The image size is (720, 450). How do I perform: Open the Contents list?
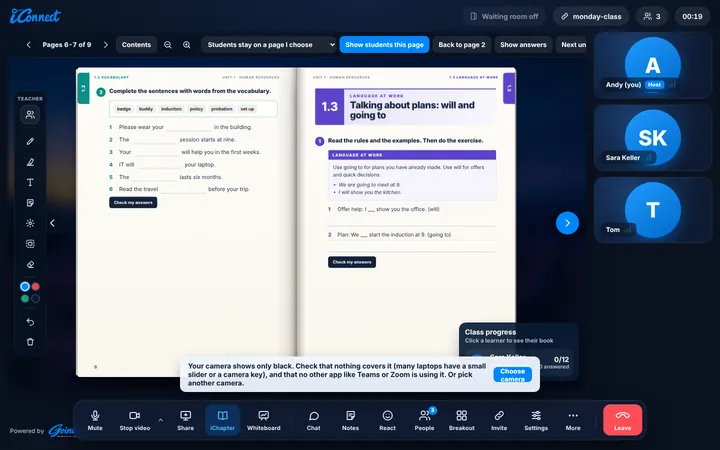click(136, 45)
